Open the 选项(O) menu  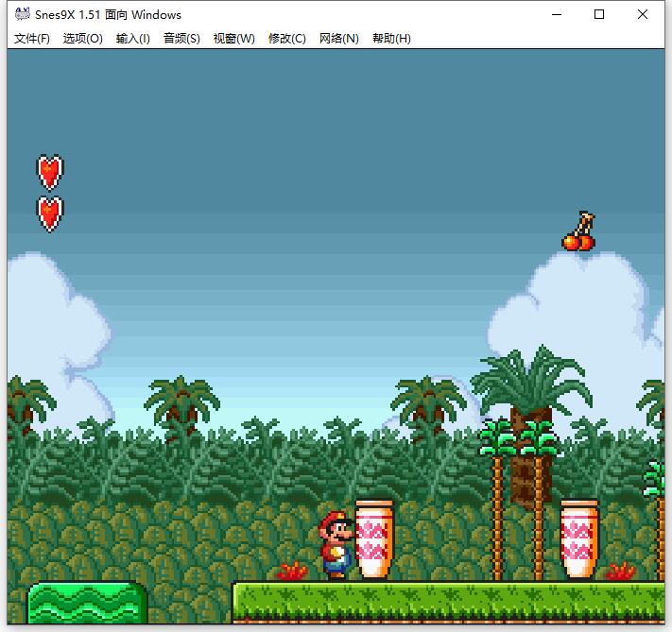83,39
